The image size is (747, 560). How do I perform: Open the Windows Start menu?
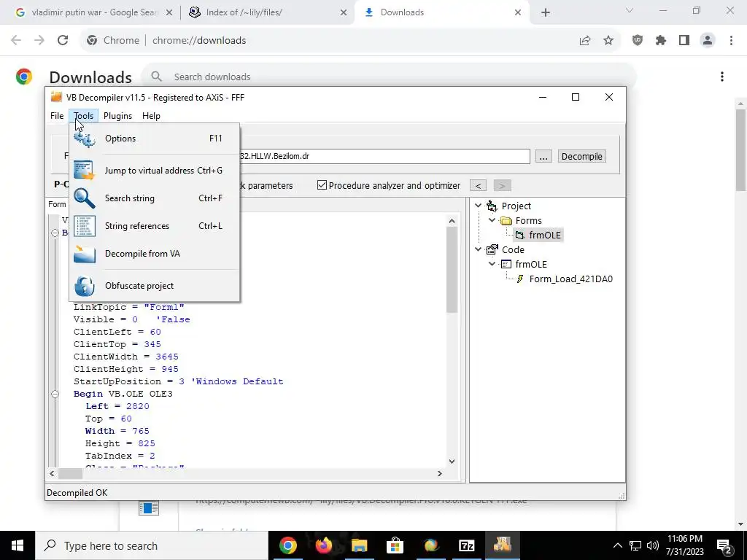pos(18,545)
